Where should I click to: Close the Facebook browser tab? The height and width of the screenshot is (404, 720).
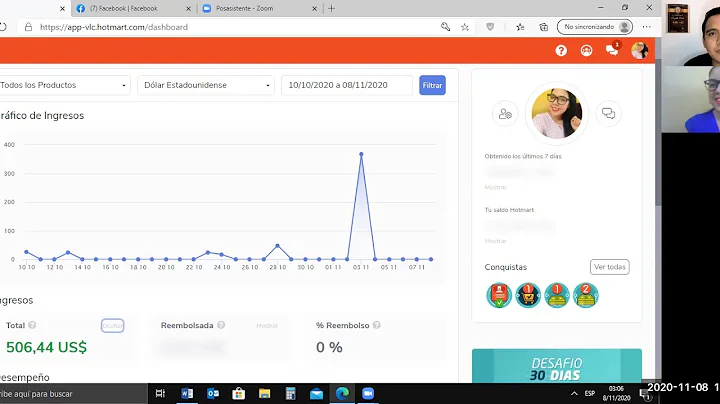click(x=188, y=8)
